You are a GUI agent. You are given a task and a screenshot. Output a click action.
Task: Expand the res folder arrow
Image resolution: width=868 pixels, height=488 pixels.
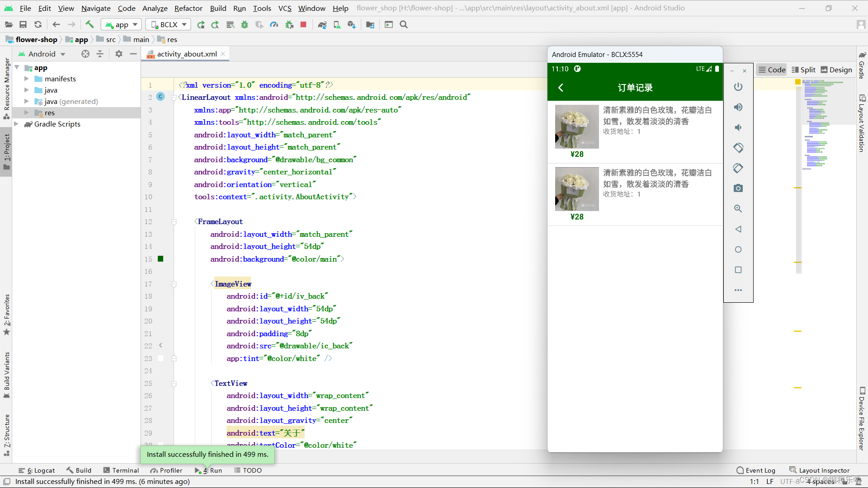[26, 113]
